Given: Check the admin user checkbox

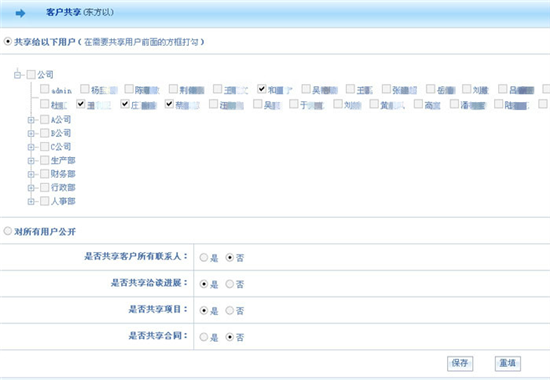Looking at the screenshot, I should (45, 89).
